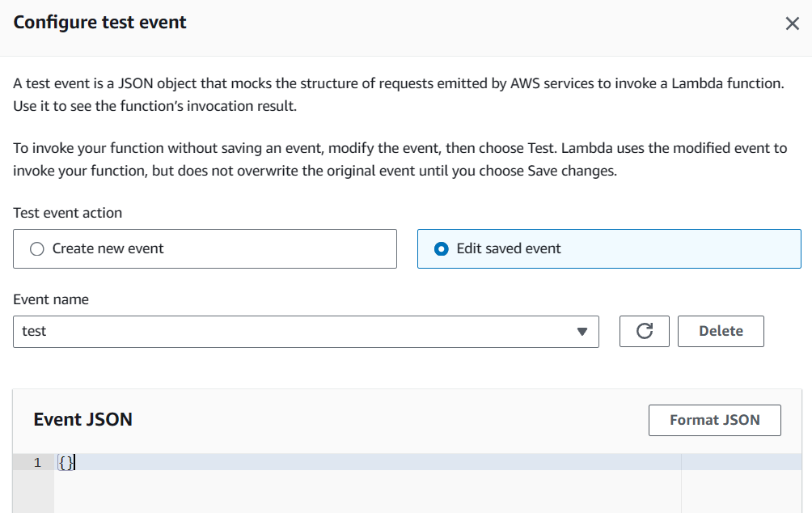Open the Event name dropdown showing test
This screenshot has width=812, height=513.
306,332
